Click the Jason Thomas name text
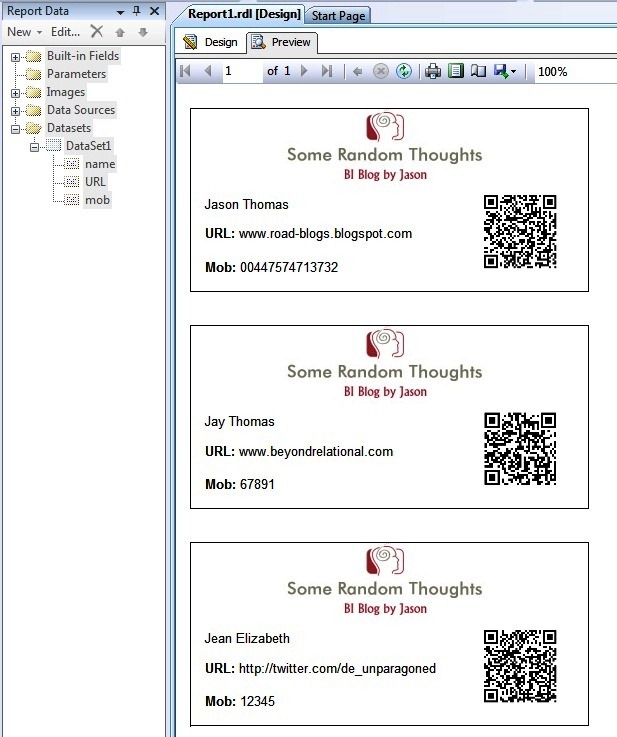The width and height of the screenshot is (617, 737). point(246,204)
